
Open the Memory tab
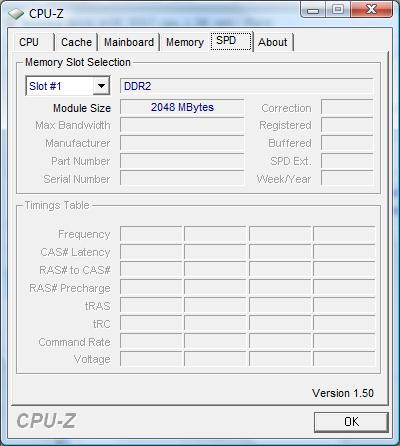tap(185, 42)
